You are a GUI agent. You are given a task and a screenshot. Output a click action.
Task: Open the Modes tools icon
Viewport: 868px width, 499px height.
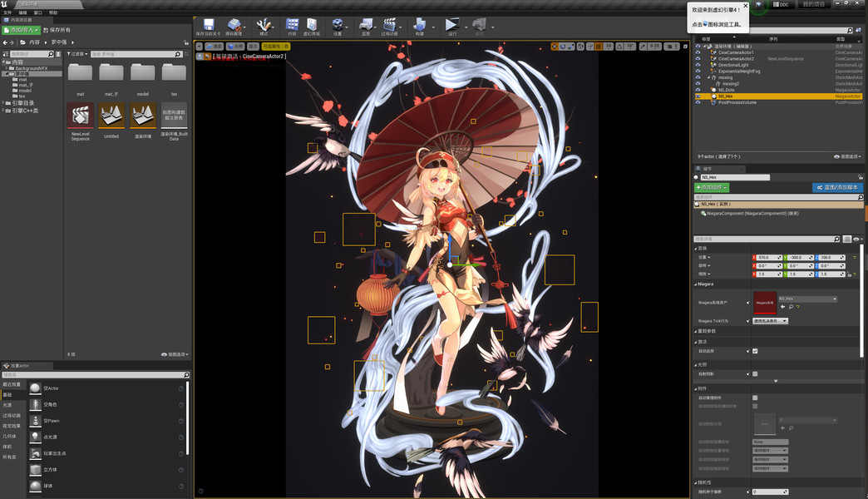click(264, 24)
